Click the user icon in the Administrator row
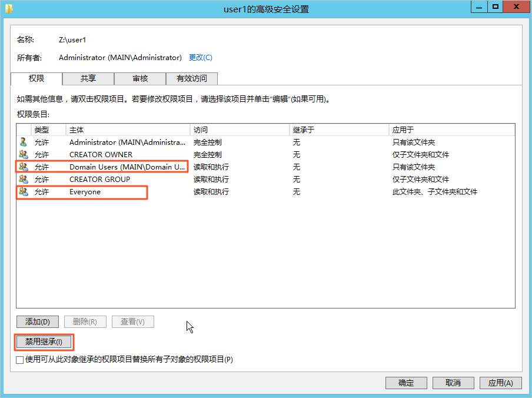 coord(23,142)
